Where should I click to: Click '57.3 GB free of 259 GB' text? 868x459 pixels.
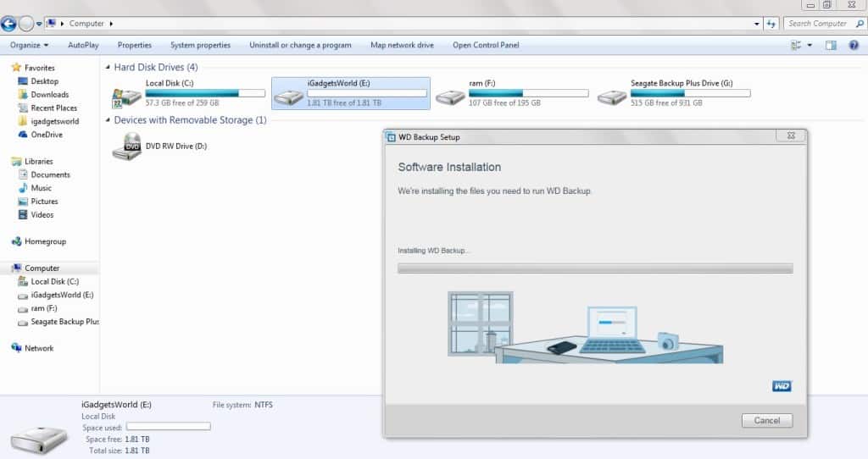pyautogui.click(x=182, y=102)
